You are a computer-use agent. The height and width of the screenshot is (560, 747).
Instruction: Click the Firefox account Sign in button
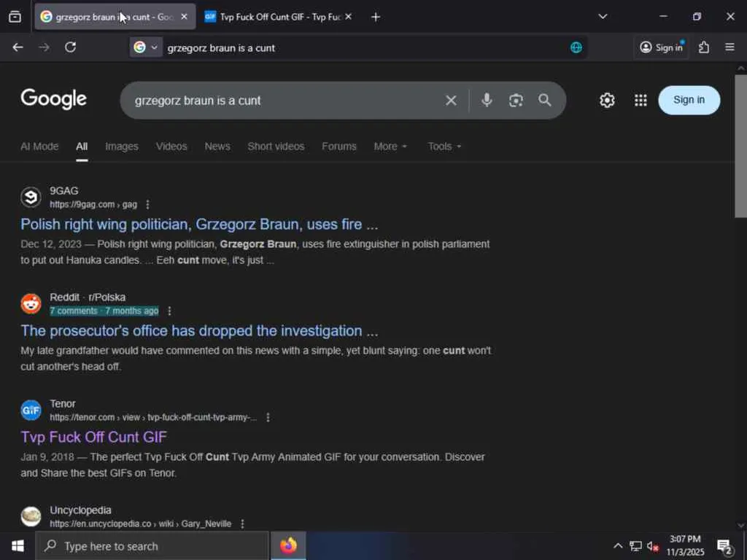point(661,47)
